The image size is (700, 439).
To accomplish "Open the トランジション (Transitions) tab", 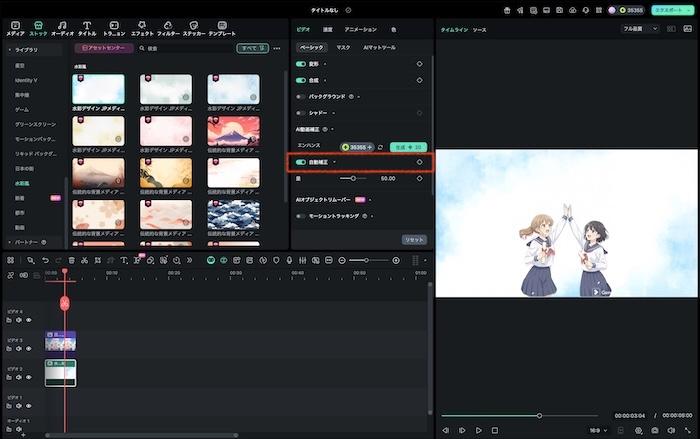I will 114,29.
